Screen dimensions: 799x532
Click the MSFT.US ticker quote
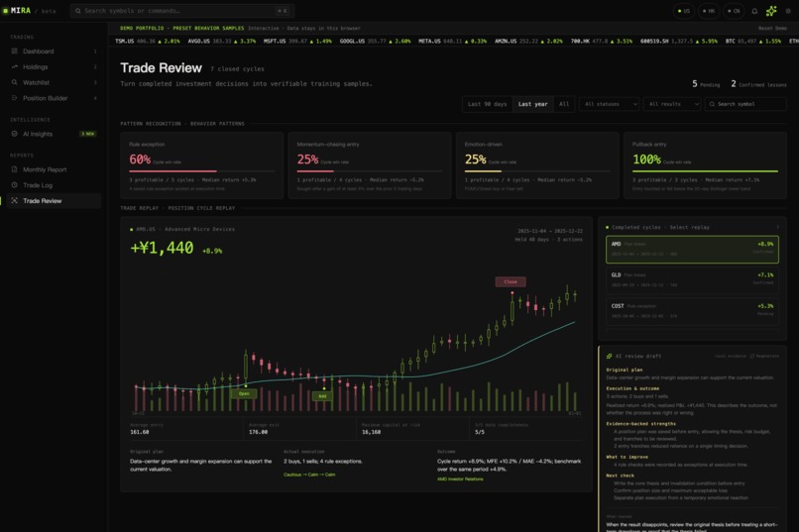click(x=297, y=42)
